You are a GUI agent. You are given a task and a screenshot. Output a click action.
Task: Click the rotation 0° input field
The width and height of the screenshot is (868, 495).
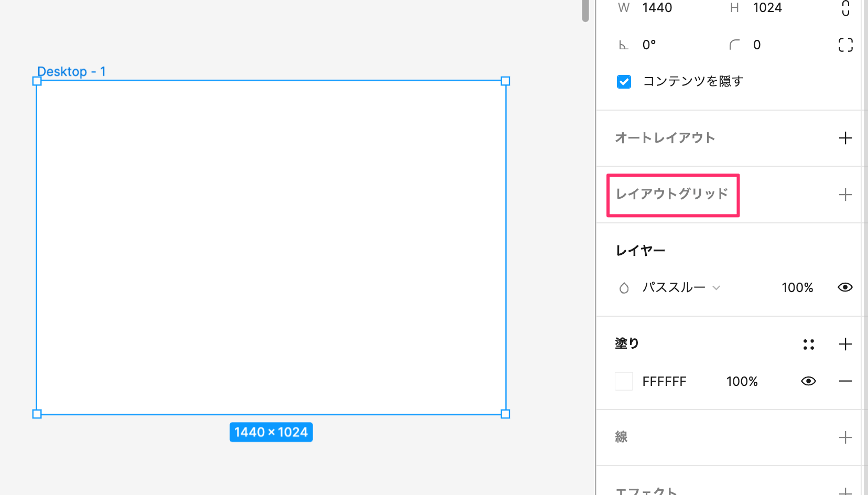point(648,45)
